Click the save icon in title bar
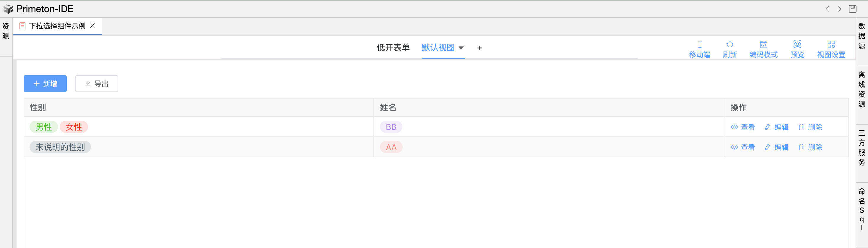The width and height of the screenshot is (868, 248). click(852, 9)
